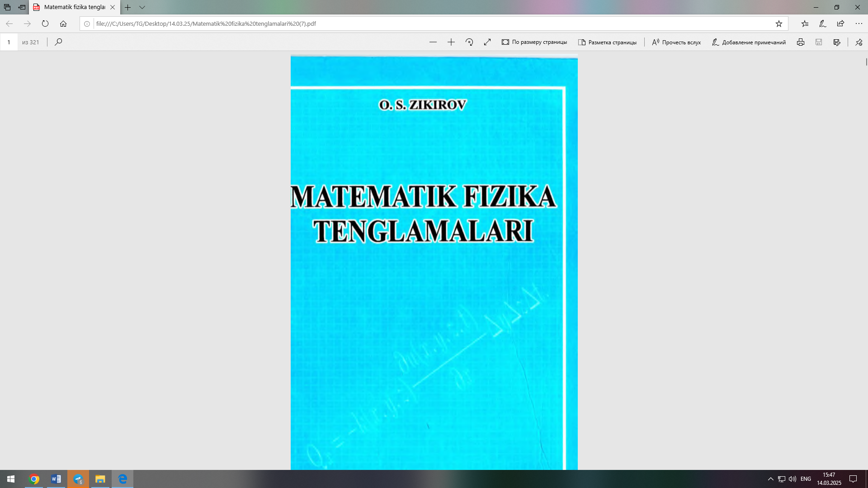Image resolution: width=868 pixels, height=488 pixels.
Task: Open the network status icon
Action: [x=781, y=479]
